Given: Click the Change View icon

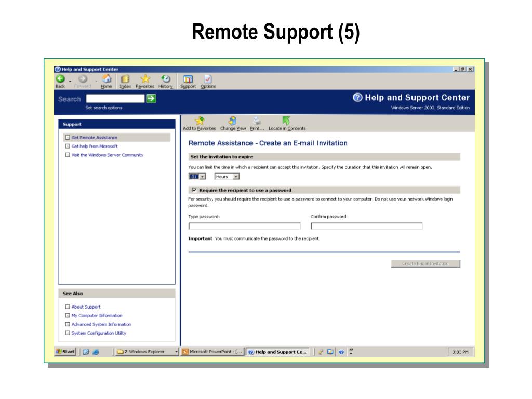Looking at the screenshot, I should (x=233, y=121).
